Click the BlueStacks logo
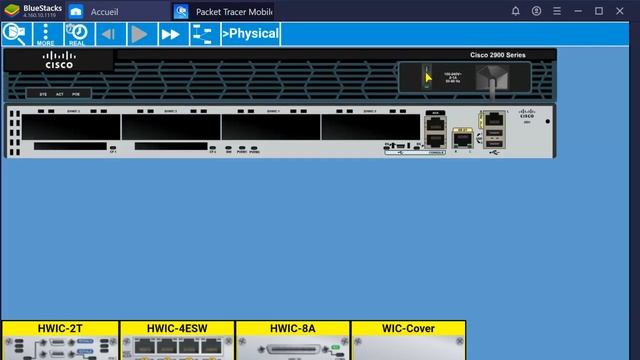640x360 pixels. [11, 10]
